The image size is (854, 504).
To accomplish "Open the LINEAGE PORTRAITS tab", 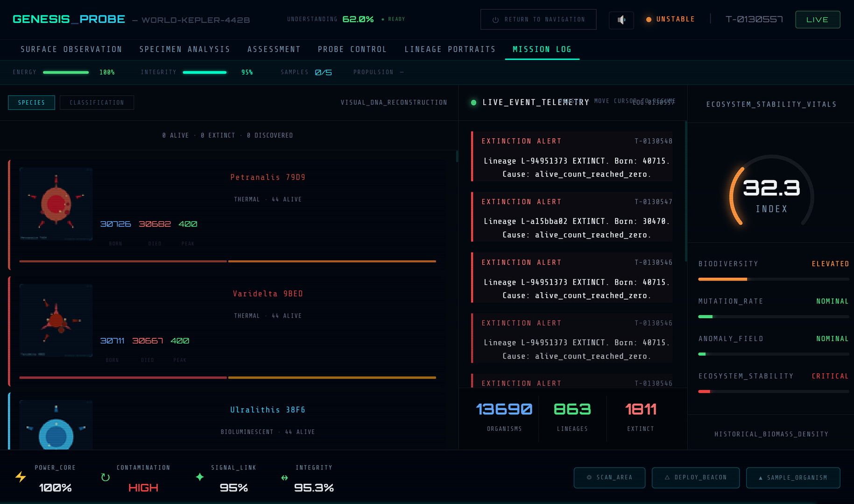I will [450, 49].
